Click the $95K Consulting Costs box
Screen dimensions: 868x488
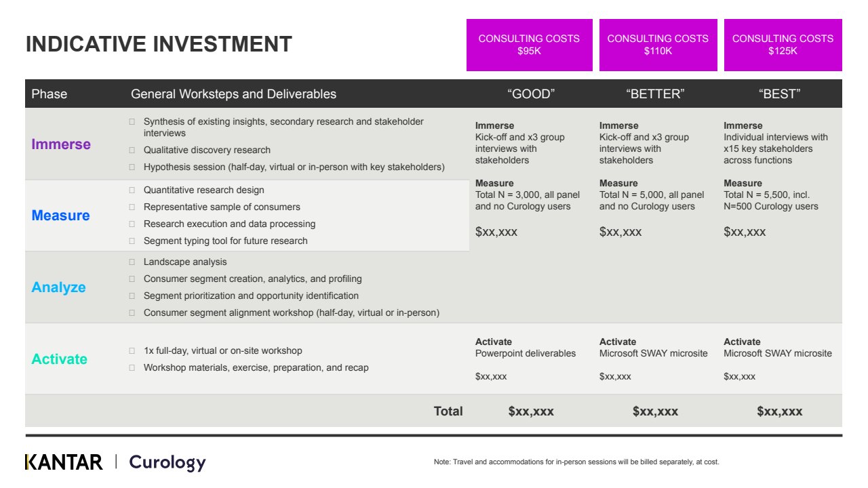(x=529, y=45)
